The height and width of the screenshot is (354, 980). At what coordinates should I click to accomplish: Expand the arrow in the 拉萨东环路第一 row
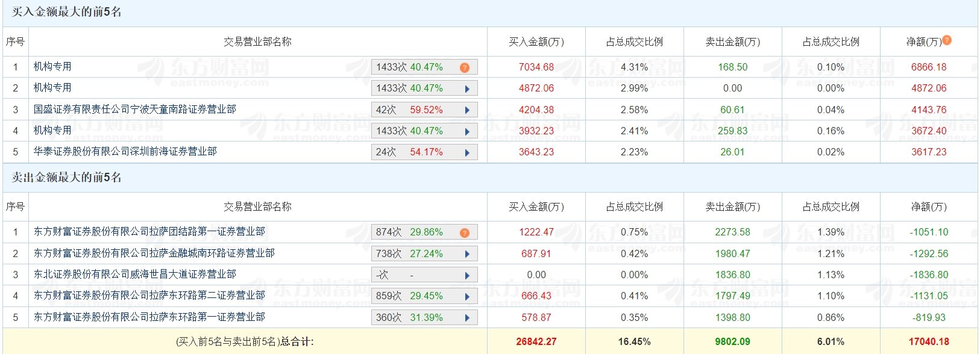[x=467, y=318]
